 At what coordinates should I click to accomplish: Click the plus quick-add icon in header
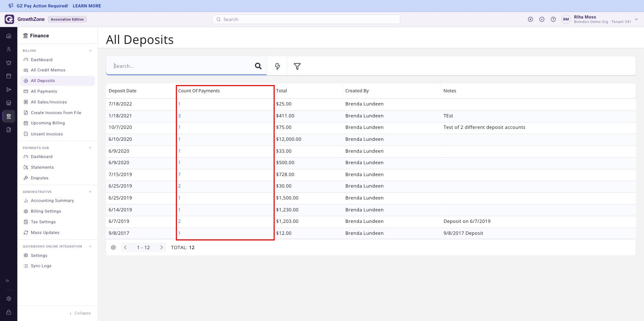(x=530, y=19)
